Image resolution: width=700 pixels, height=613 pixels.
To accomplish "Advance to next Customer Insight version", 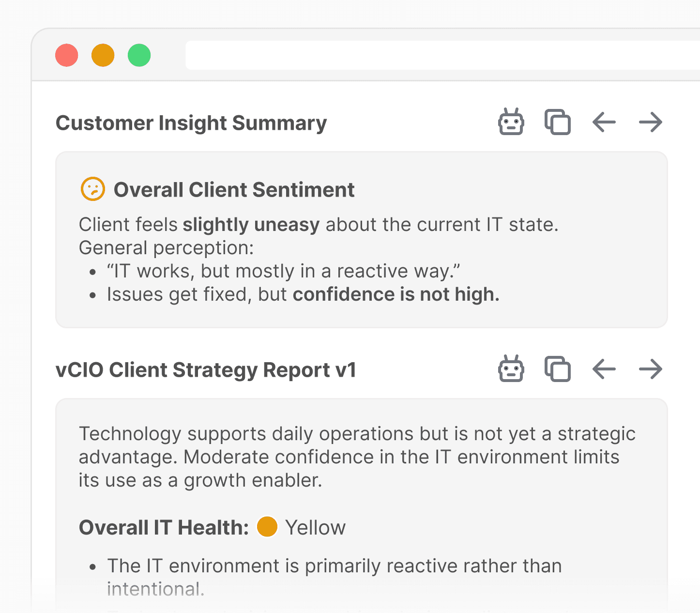I will tap(650, 122).
